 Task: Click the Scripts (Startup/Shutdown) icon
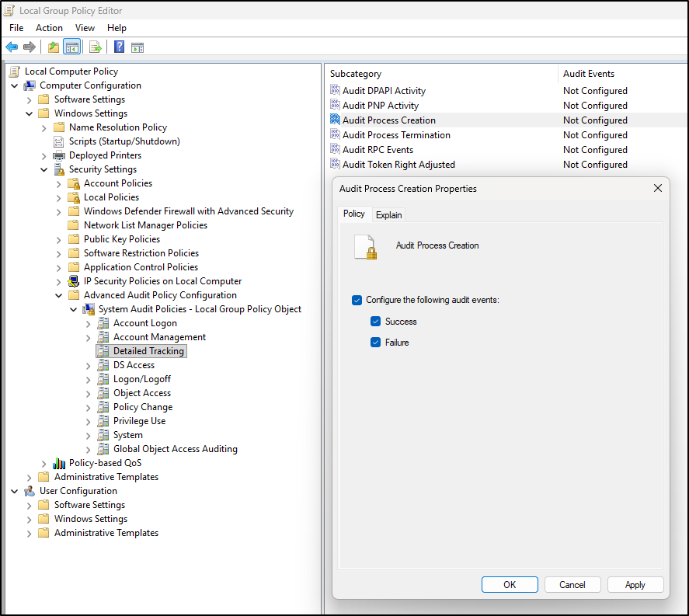[x=58, y=141]
